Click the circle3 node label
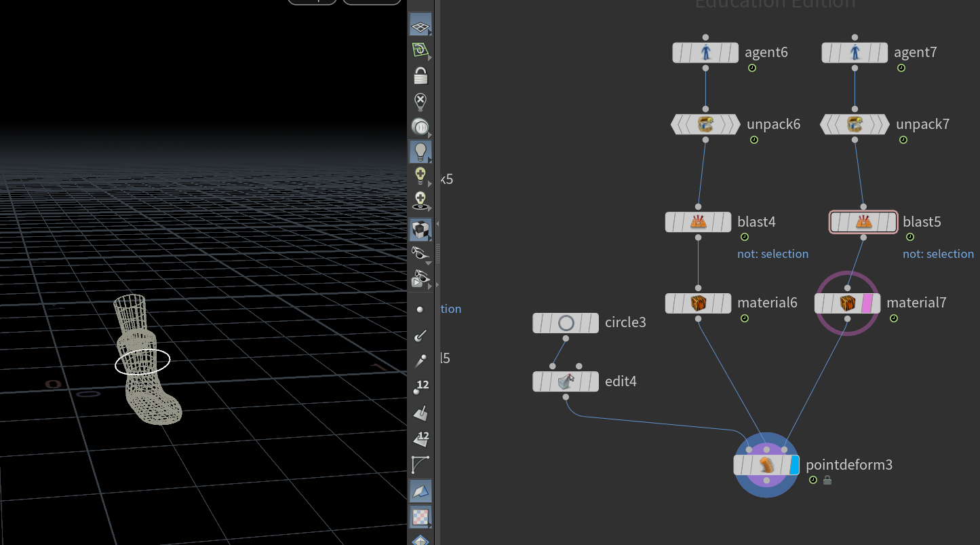 pos(625,322)
